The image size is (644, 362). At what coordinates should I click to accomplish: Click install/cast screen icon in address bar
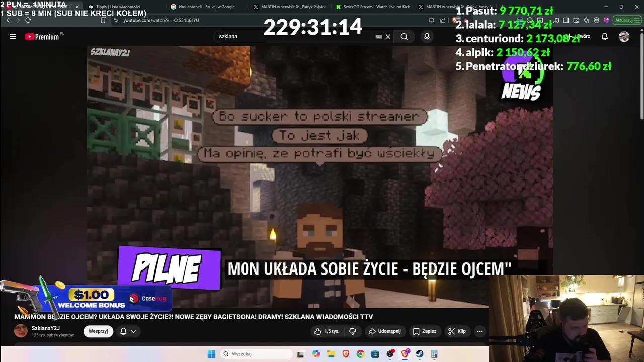tap(431, 20)
